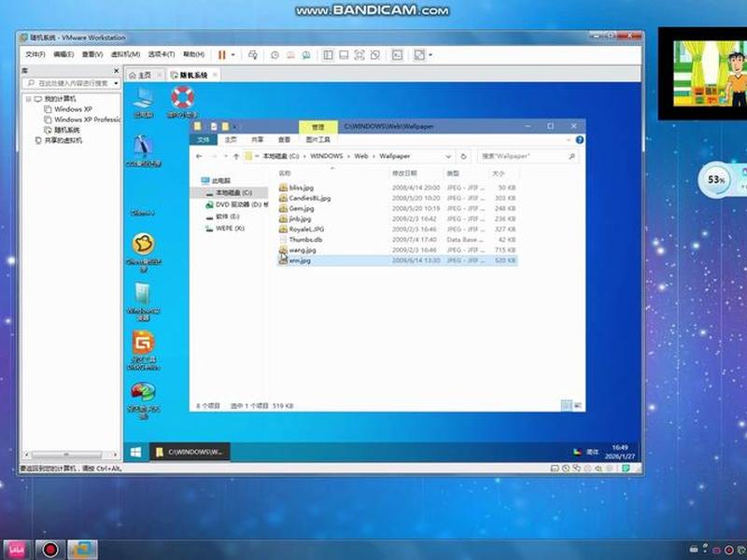Open the 此电脑 icon on guest desktop
The width and height of the screenshot is (747, 560).
[x=143, y=102]
